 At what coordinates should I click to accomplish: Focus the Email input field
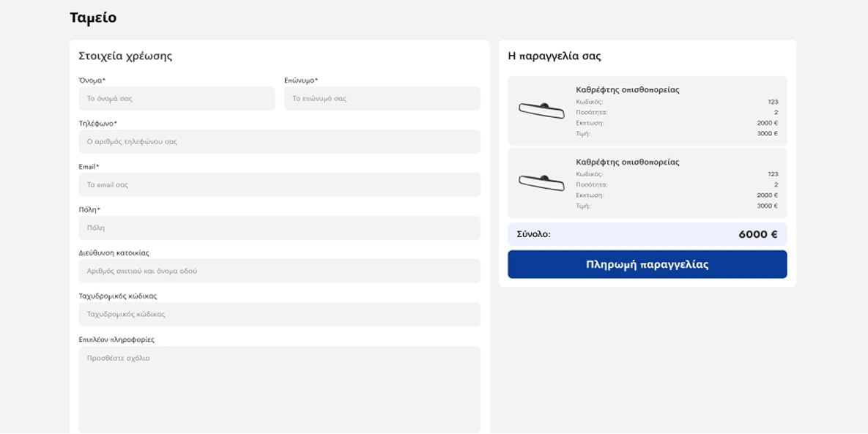click(279, 185)
